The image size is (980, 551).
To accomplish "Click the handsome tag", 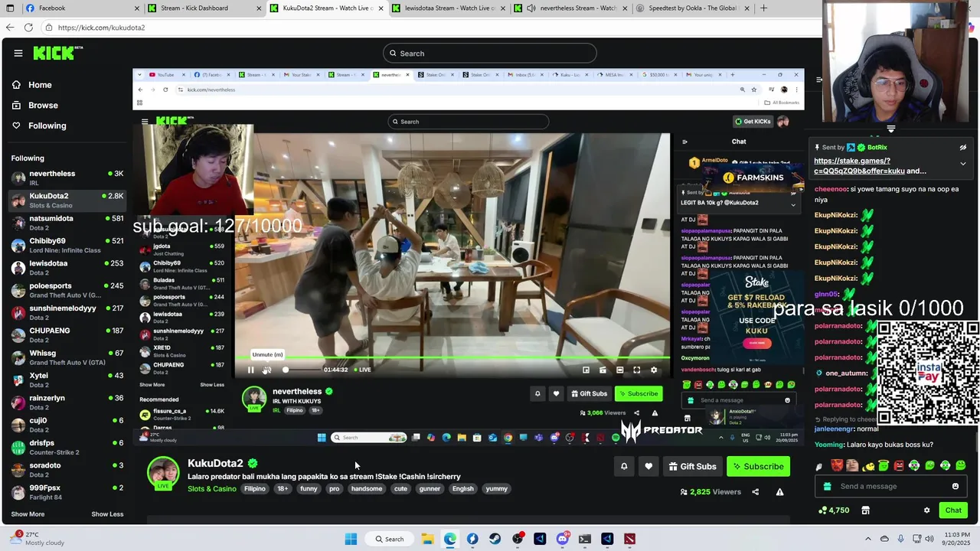I will [367, 489].
